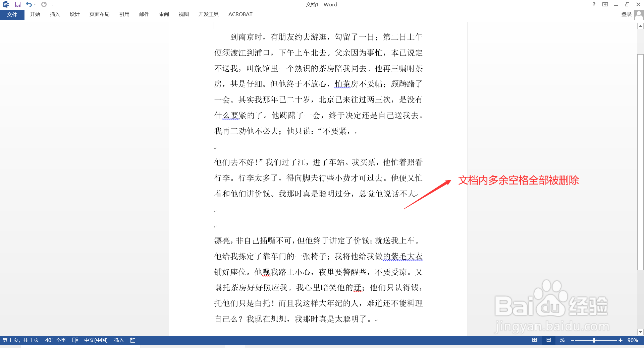644x348 pixels.
Task: Switch to the 视图 ribbon tab
Action: click(x=184, y=14)
